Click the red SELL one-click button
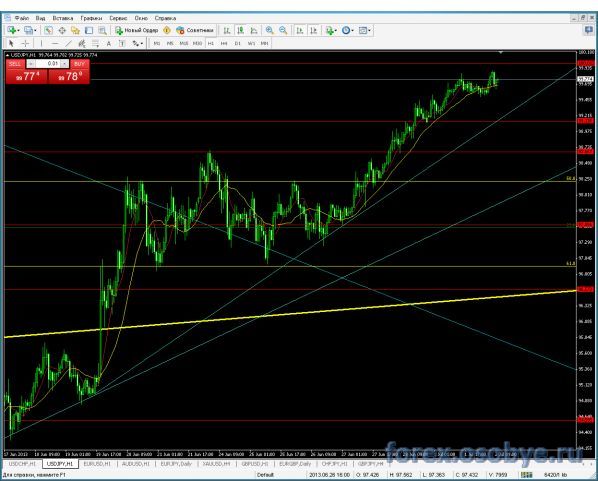598x481 pixels. click(15, 64)
